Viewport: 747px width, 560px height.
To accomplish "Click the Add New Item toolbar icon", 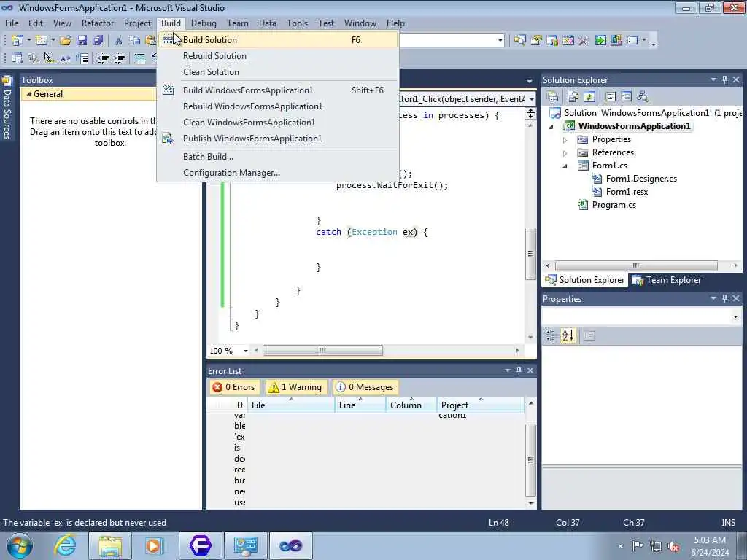I will click(x=42, y=41).
